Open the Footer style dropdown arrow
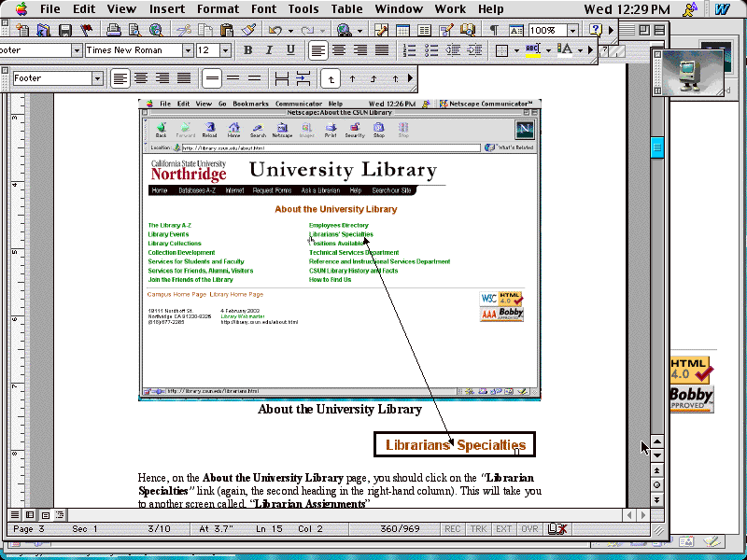This screenshot has height=560, width=747. (x=98, y=78)
